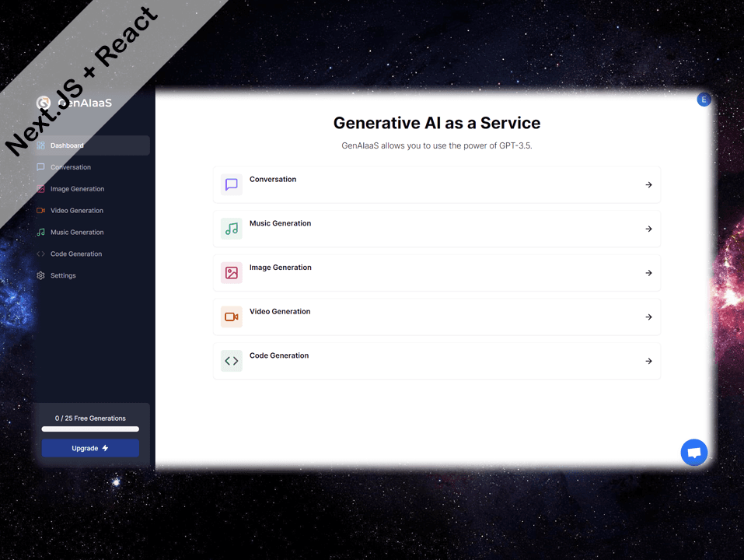Open Image Generation from the sidebar
744x560 pixels.
coord(77,189)
